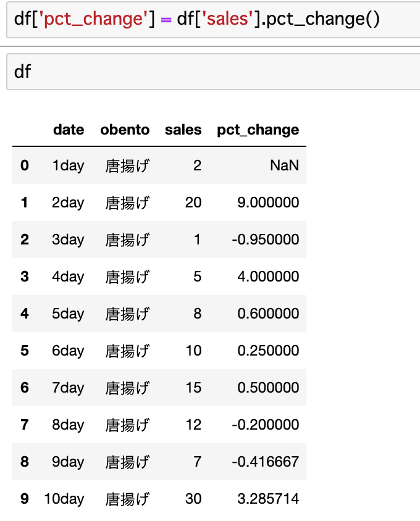The width and height of the screenshot is (420, 521).
Task: Select the pct_change column header
Action: pyautogui.click(x=258, y=130)
